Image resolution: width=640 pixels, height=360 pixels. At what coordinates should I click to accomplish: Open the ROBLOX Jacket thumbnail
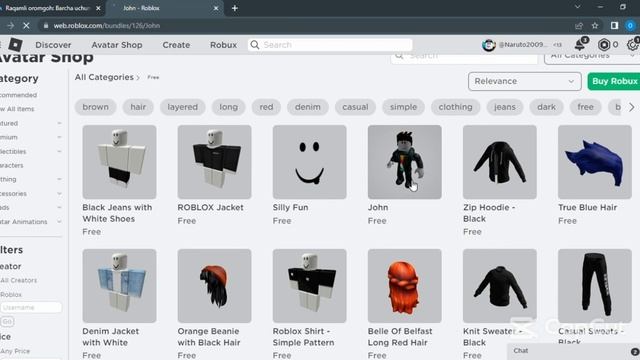[x=214, y=162]
